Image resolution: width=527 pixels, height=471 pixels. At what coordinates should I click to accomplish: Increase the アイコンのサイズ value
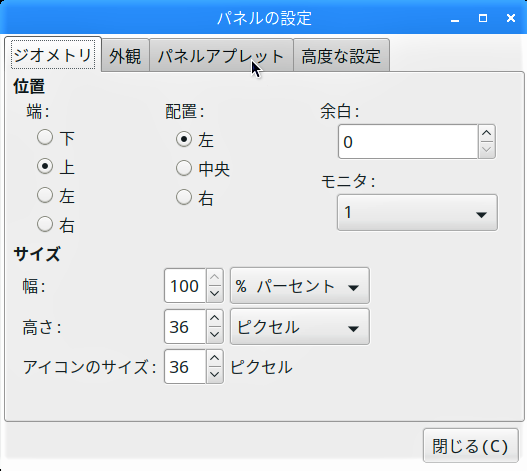[214, 358]
